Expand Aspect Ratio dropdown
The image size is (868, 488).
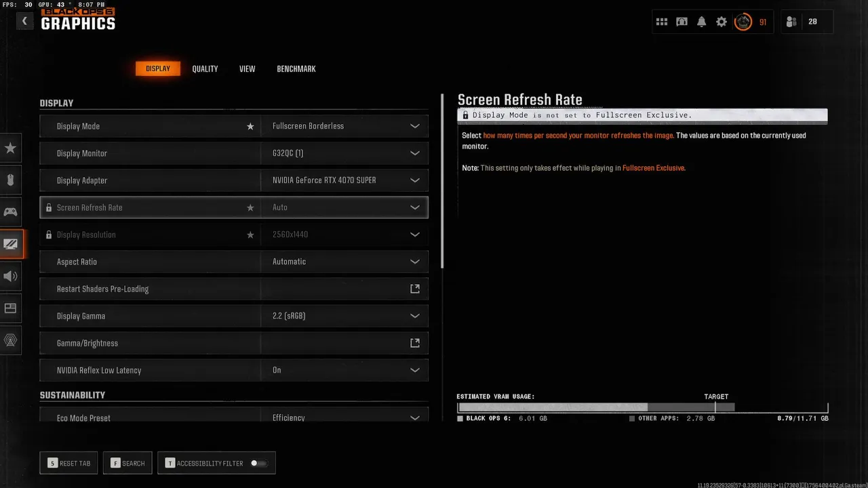coord(415,262)
